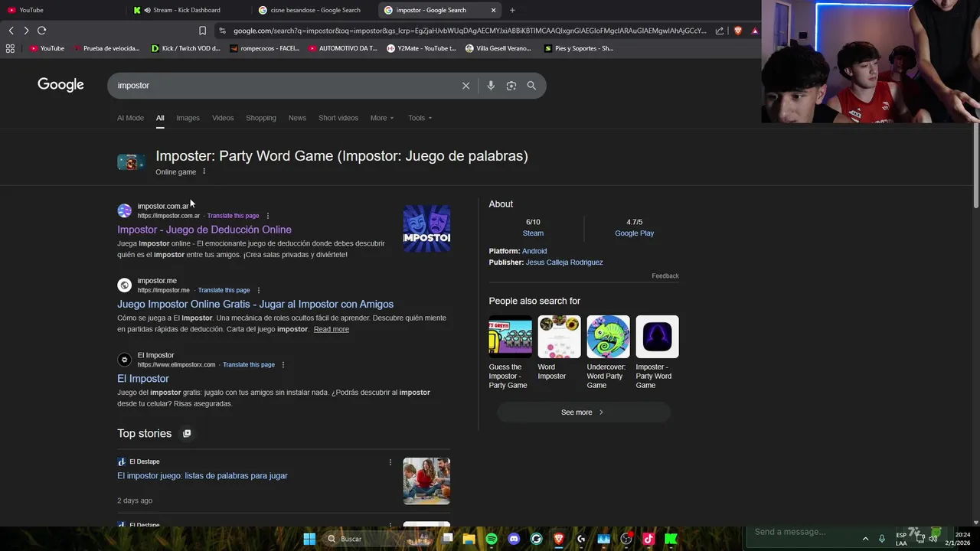Open the TikTok app from the taskbar
Image resolution: width=980 pixels, height=551 pixels.
(x=648, y=539)
